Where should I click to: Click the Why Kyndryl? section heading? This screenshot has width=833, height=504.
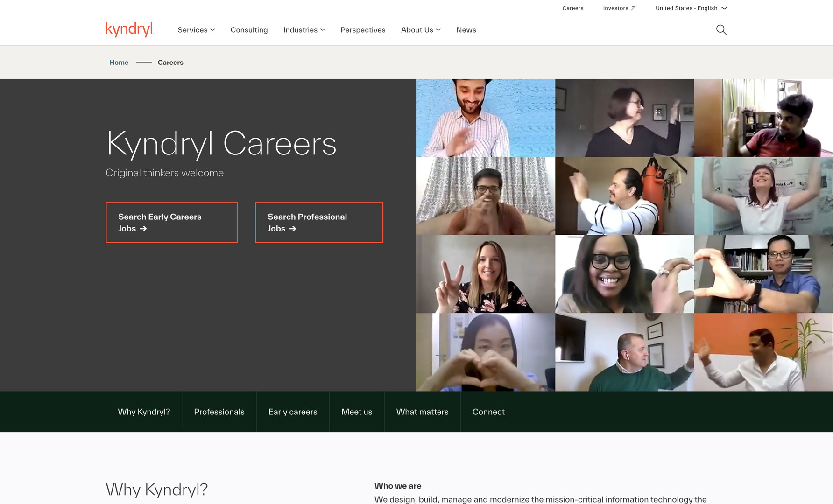[157, 490]
